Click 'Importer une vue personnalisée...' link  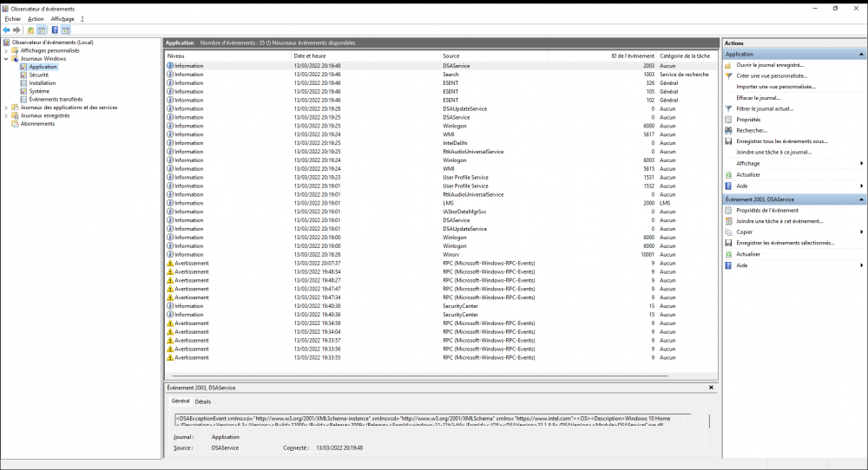pos(775,87)
